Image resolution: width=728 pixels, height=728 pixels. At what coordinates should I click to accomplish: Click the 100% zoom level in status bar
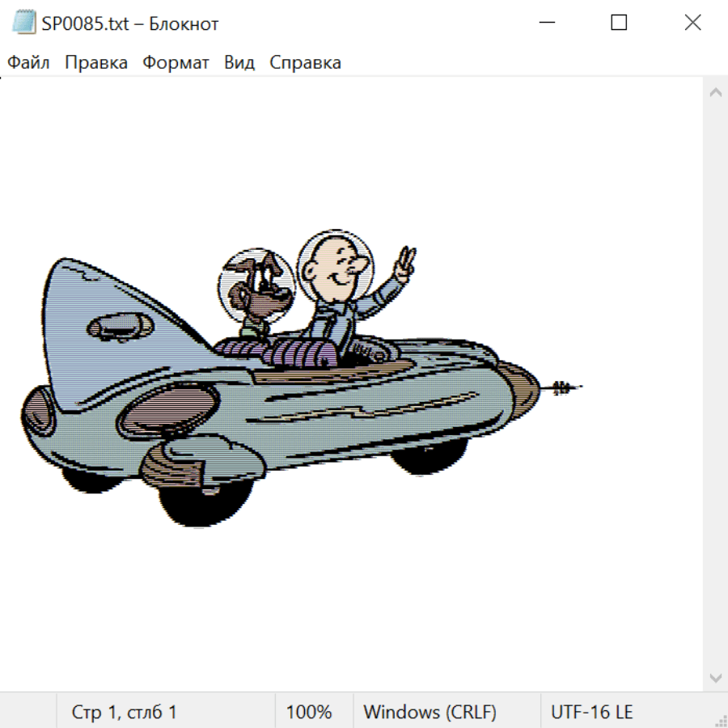point(309,712)
